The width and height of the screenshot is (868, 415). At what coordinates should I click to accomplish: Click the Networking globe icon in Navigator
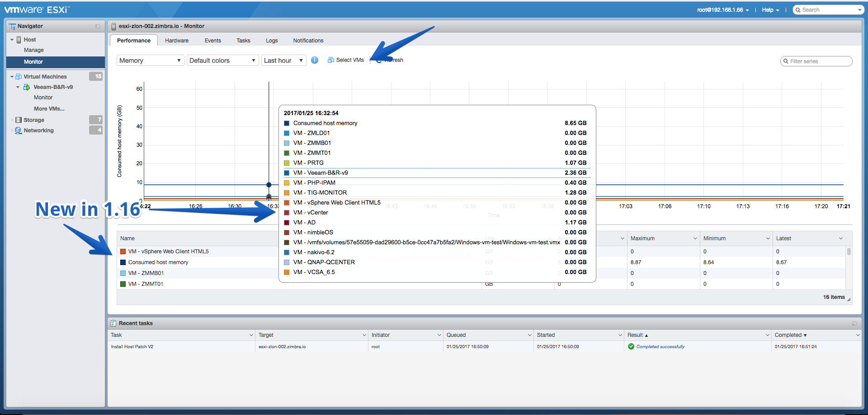(x=18, y=131)
